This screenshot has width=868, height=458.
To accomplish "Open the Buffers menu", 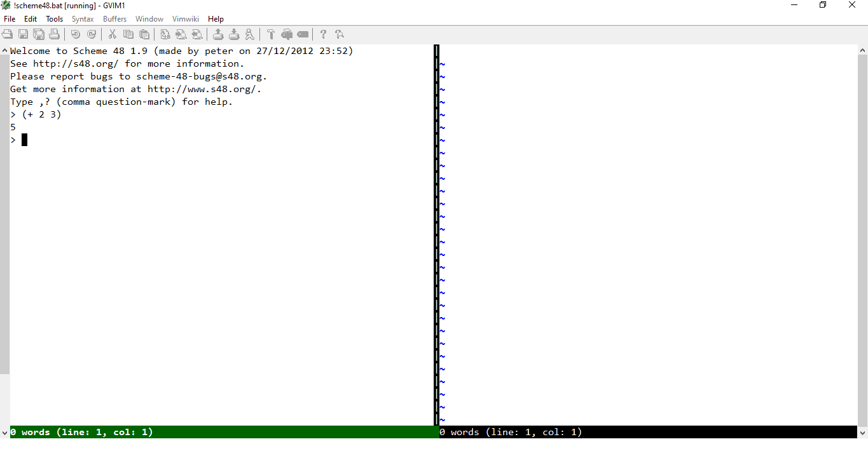I will (x=115, y=19).
